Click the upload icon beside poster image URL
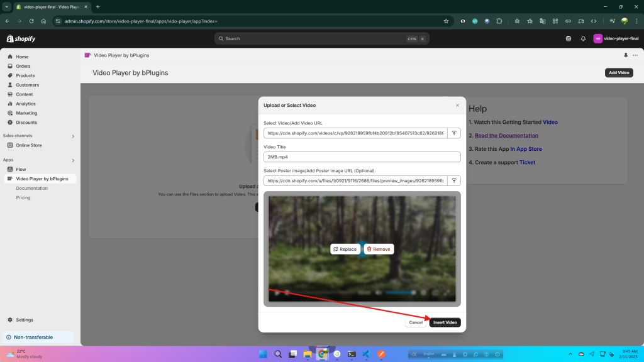 click(454, 181)
